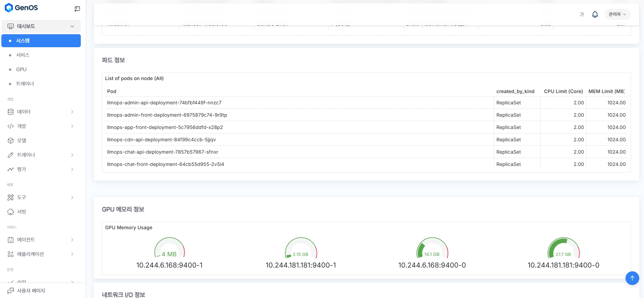Select the GPU dashboard item
This screenshot has width=644, height=298.
click(21, 69)
